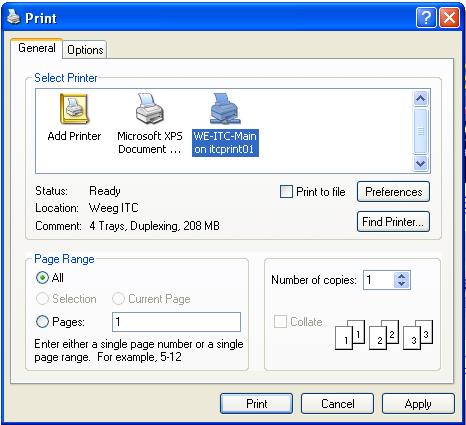This screenshot has width=466, height=425.
Task: Select the WE-ITC-Main network printer icon
Action: click(225, 109)
